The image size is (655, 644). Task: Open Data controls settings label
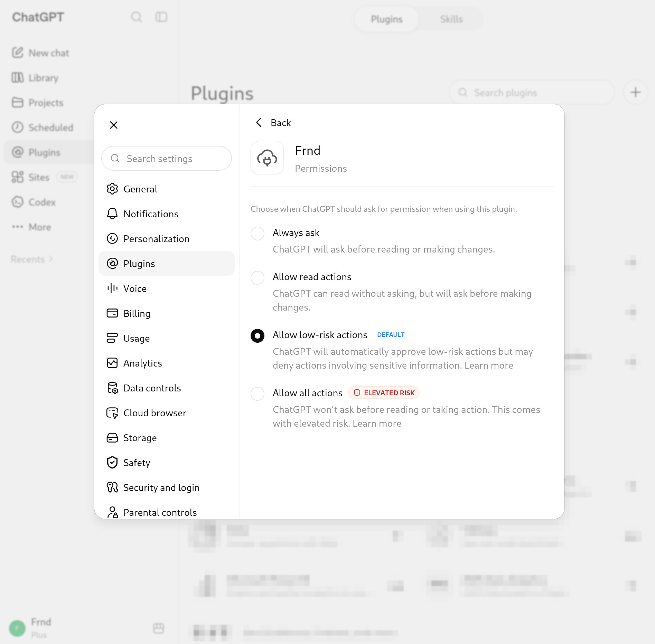point(152,388)
